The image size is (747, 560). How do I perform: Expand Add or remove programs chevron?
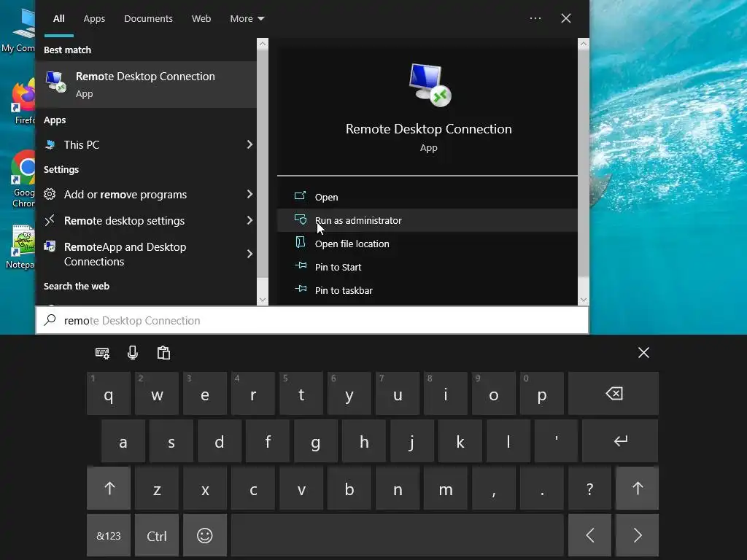click(249, 194)
